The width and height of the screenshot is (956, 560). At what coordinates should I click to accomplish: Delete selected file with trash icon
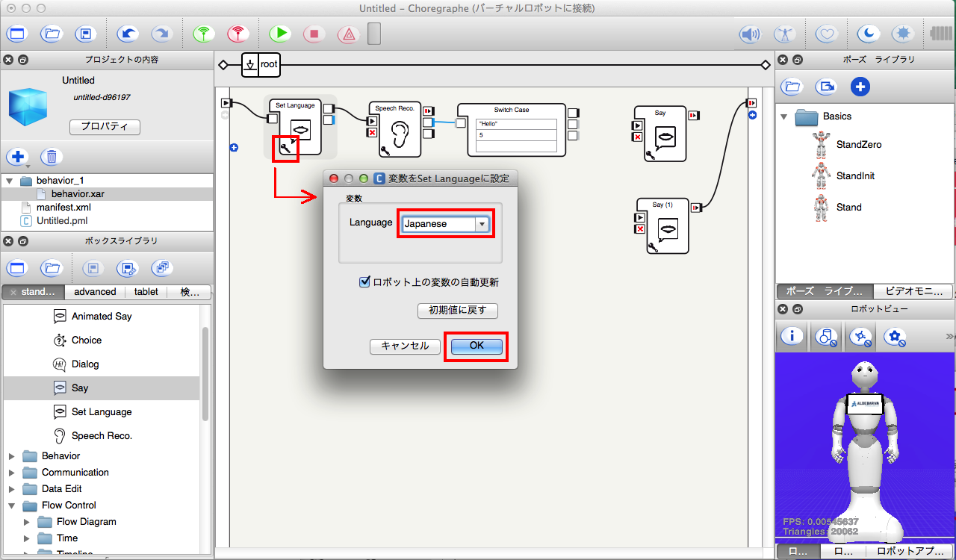pos(51,157)
